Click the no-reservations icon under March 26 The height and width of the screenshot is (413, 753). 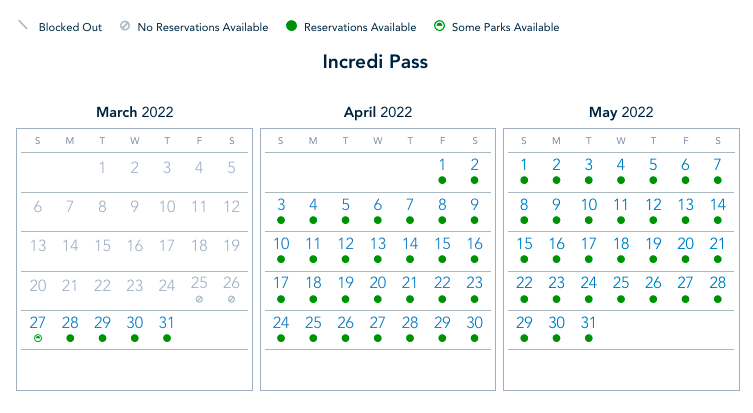point(231,299)
